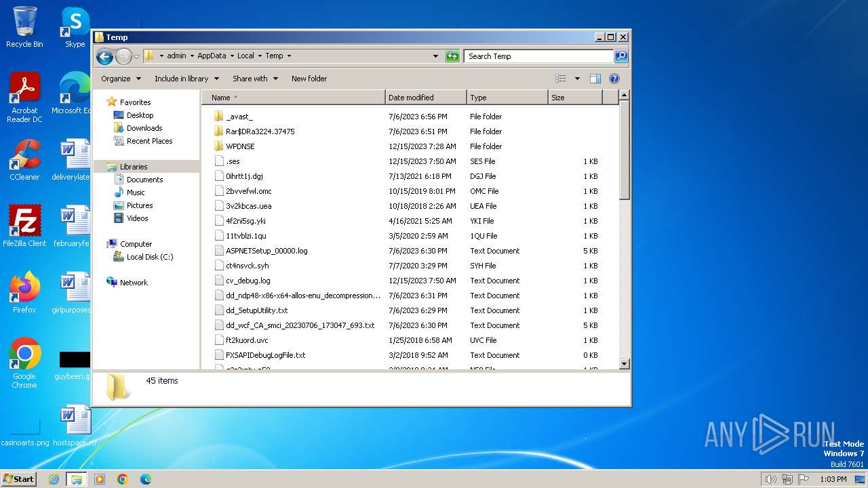Viewport: 868px width, 488px height.
Task: Click the file list vertical scrollbar thumb
Action: (x=625, y=152)
